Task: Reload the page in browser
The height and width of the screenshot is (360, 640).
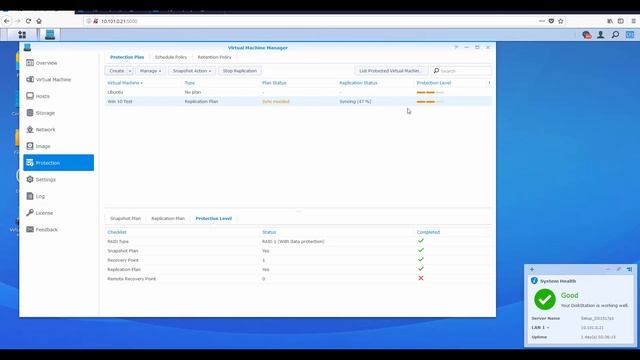Action: (28, 21)
